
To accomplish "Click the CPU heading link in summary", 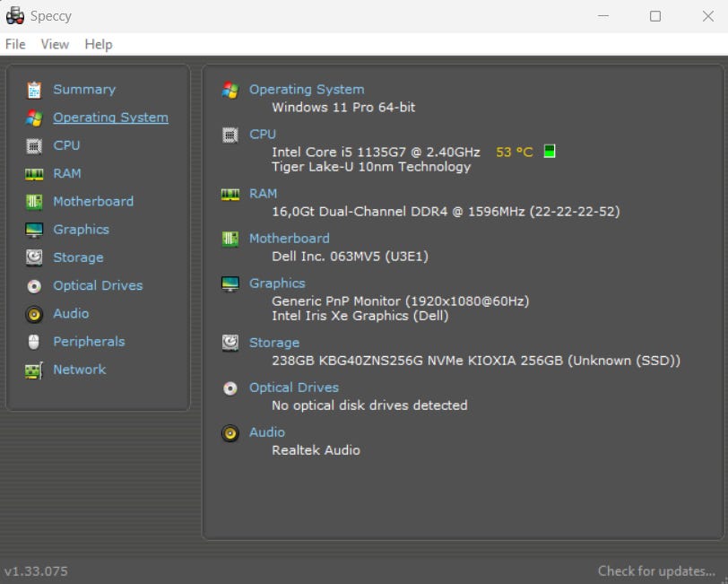I will point(263,135).
